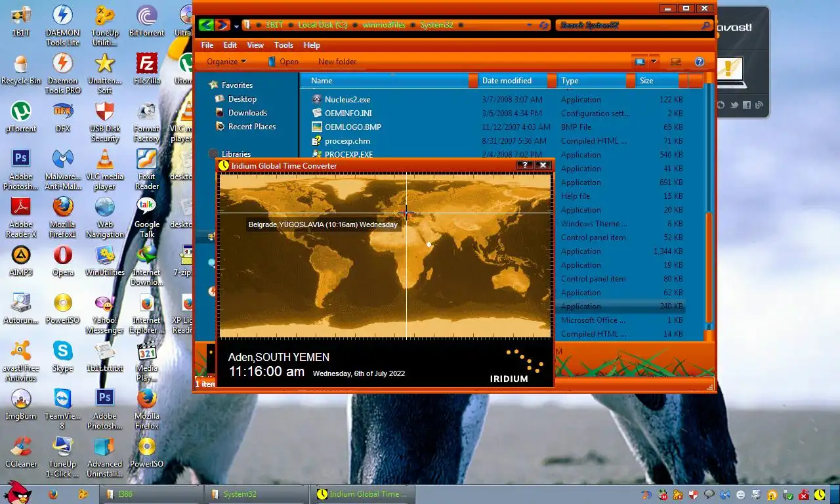Switch to I386 window on the taskbar

tap(152, 494)
